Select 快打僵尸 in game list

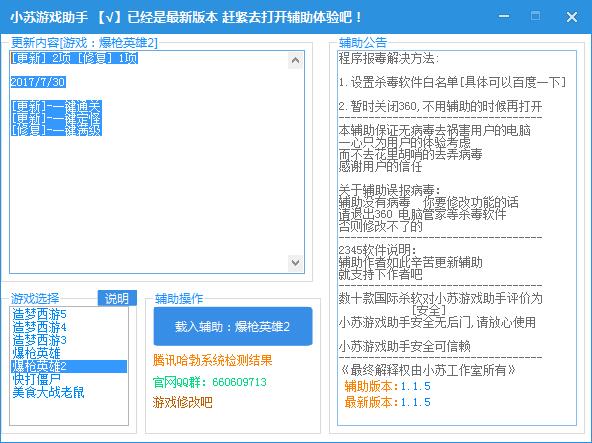tap(36, 379)
